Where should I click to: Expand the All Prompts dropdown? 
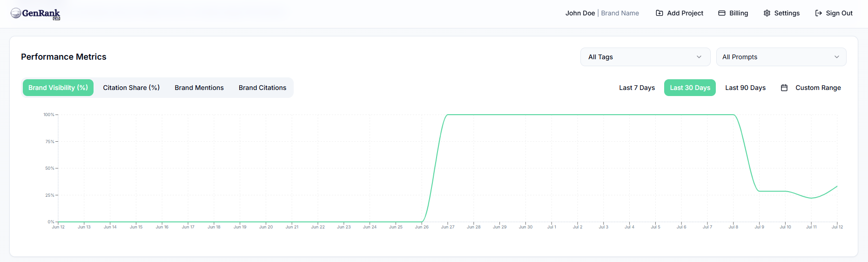(x=781, y=57)
